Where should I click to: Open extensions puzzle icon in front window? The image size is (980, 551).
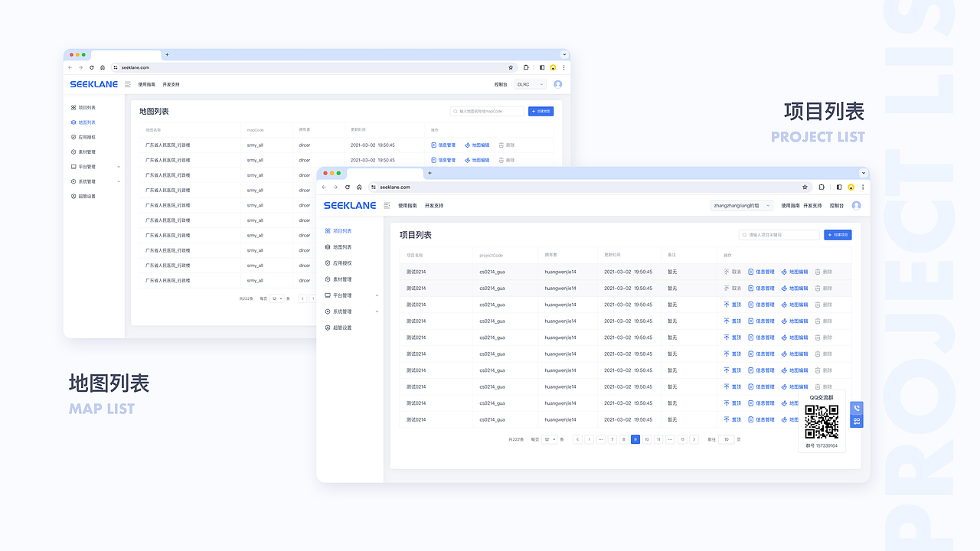pyautogui.click(x=822, y=187)
